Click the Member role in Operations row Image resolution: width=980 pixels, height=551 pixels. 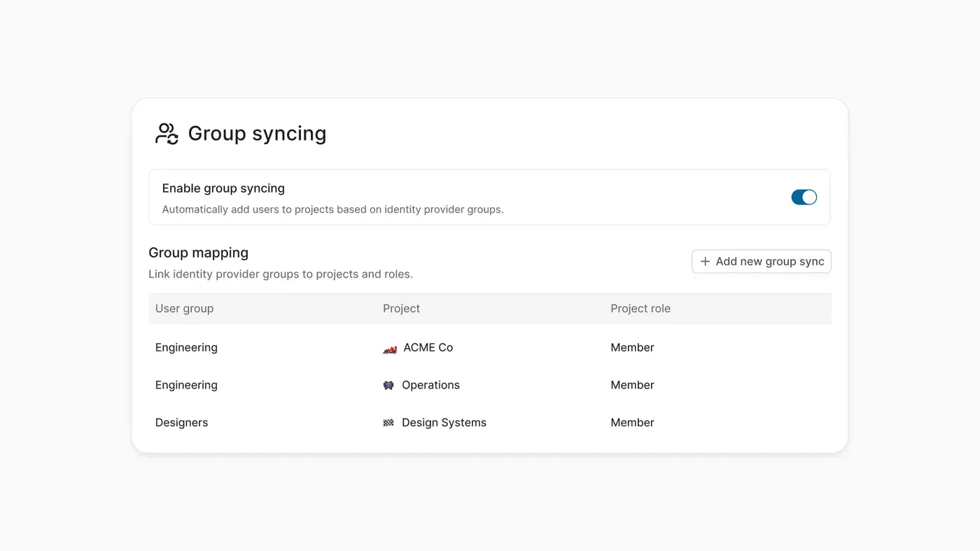633,385
